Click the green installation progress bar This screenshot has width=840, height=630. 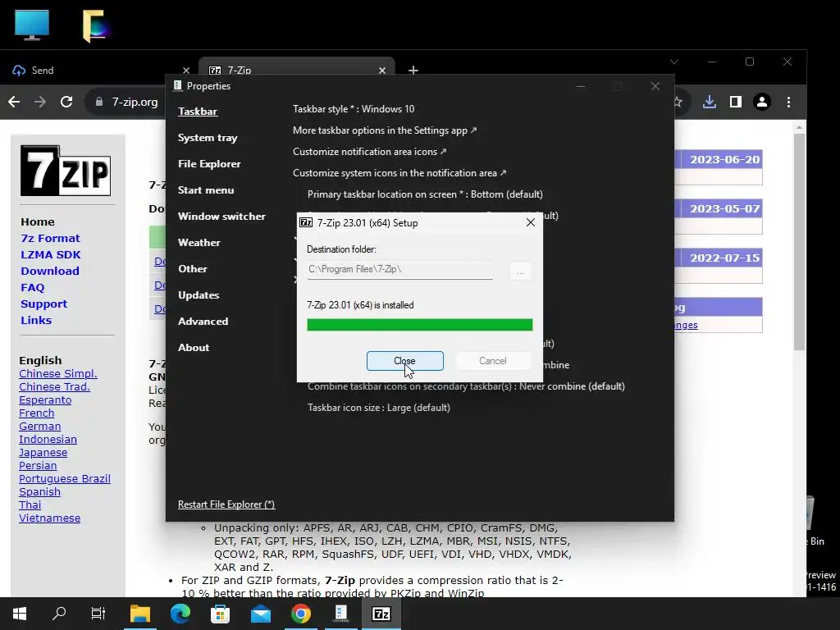(x=419, y=325)
